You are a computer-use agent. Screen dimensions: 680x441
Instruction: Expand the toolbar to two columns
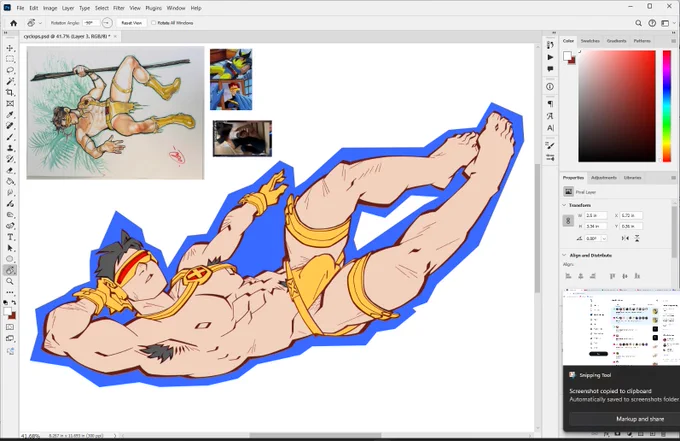pos(6,33)
